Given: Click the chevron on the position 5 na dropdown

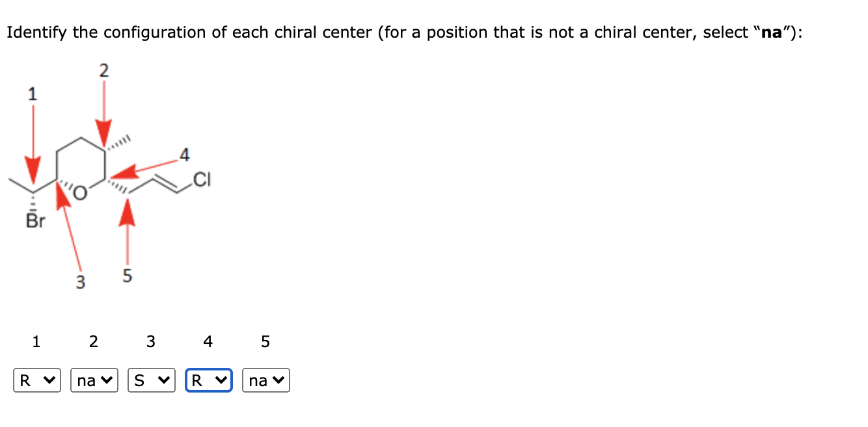Looking at the screenshot, I should 278,380.
